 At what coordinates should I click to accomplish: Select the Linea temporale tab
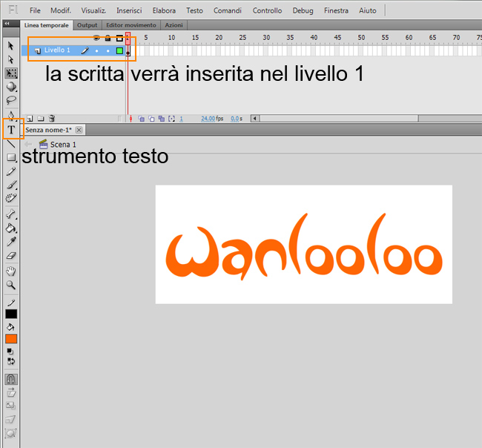[x=47, y=25]
